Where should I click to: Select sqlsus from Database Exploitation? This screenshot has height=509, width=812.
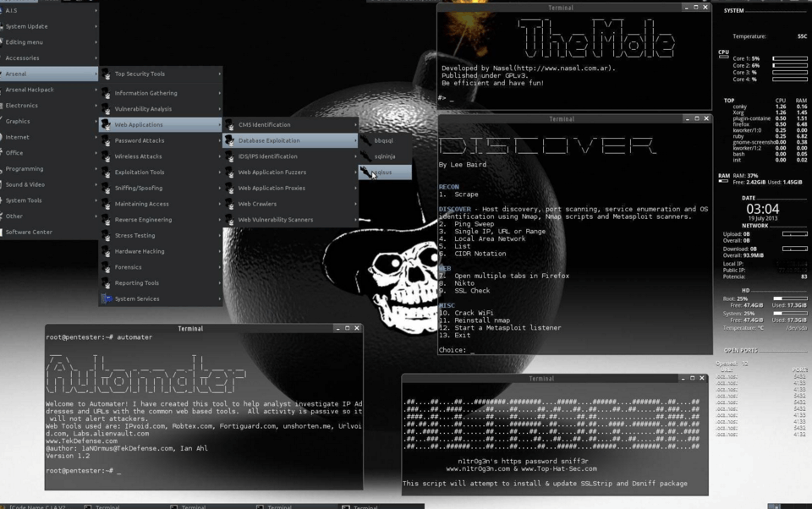point(381,172)
